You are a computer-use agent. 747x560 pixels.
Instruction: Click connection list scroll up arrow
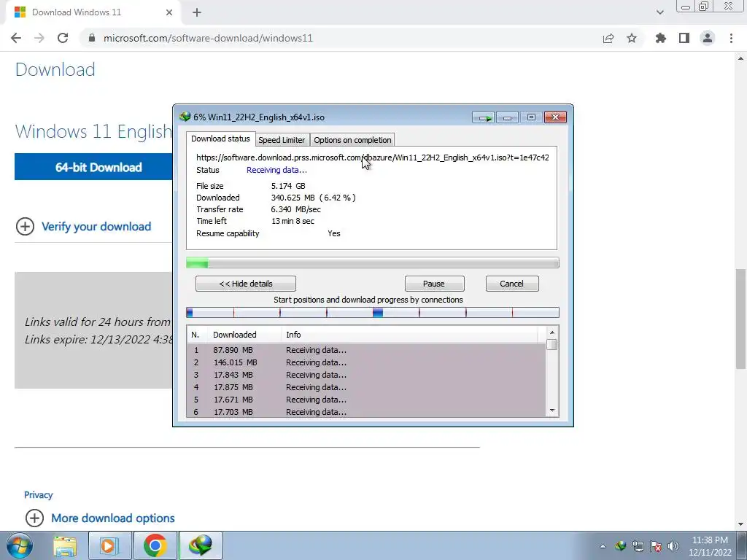(x=552, y=332)
